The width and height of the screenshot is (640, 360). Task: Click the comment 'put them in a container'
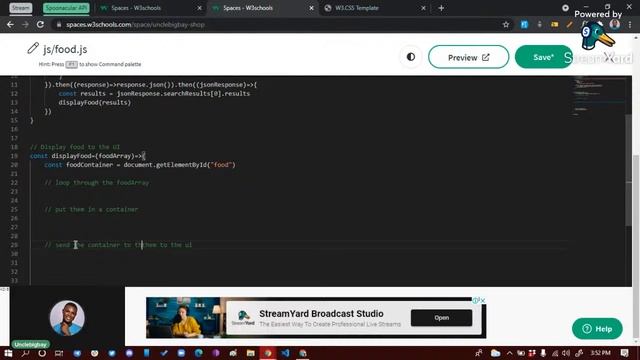91,209
